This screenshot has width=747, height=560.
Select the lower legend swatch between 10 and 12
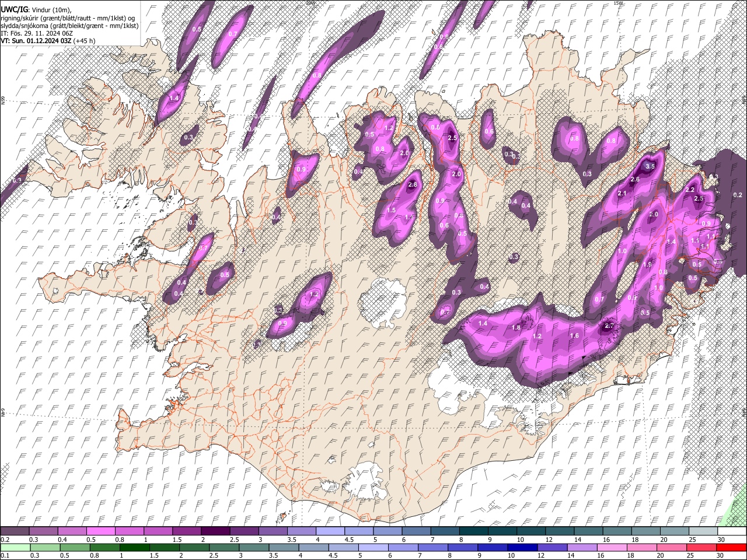click(521, 547)
